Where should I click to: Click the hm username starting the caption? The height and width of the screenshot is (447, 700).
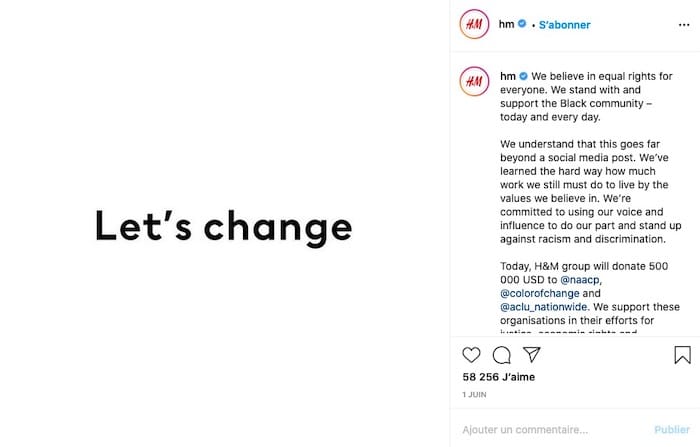[507, 76]
